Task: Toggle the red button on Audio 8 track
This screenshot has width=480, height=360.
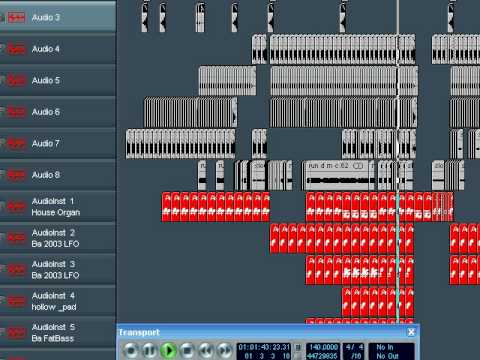Action: 16,175
